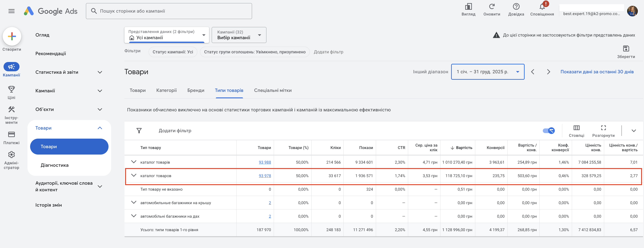644x248 pixels.
Task: Open the date range dropdown
Action: pyautogui.click(x=487, y=72)
